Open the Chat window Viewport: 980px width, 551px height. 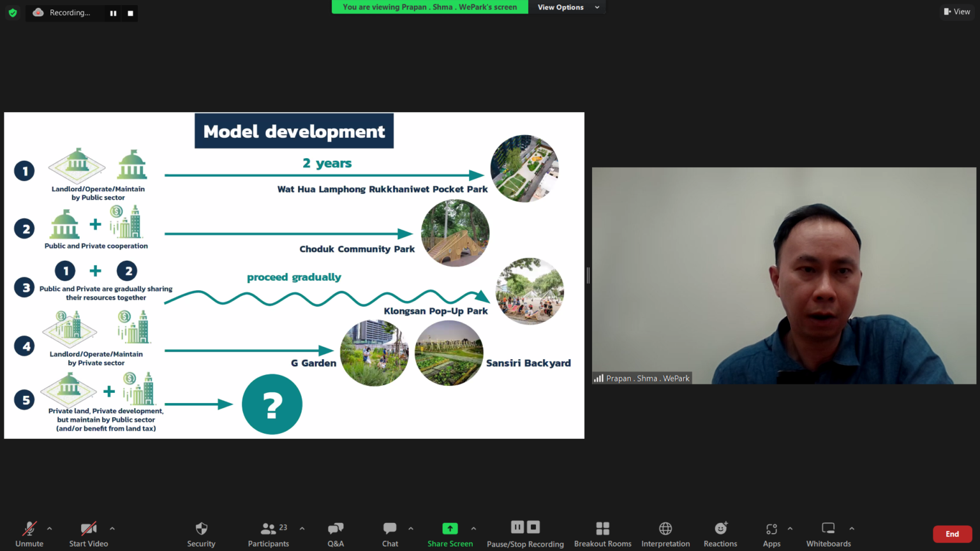coord(390,533)
